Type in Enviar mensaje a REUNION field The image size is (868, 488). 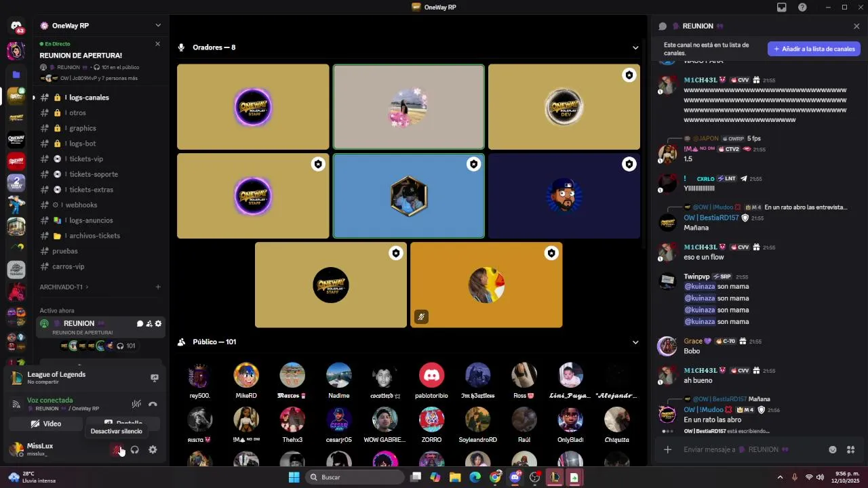coord(751,449)
